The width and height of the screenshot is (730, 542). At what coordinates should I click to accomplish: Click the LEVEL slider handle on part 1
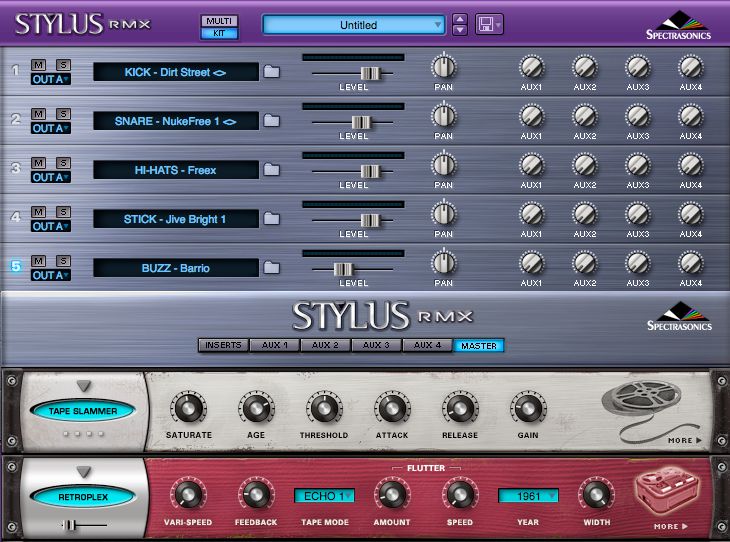click(371, 73)
